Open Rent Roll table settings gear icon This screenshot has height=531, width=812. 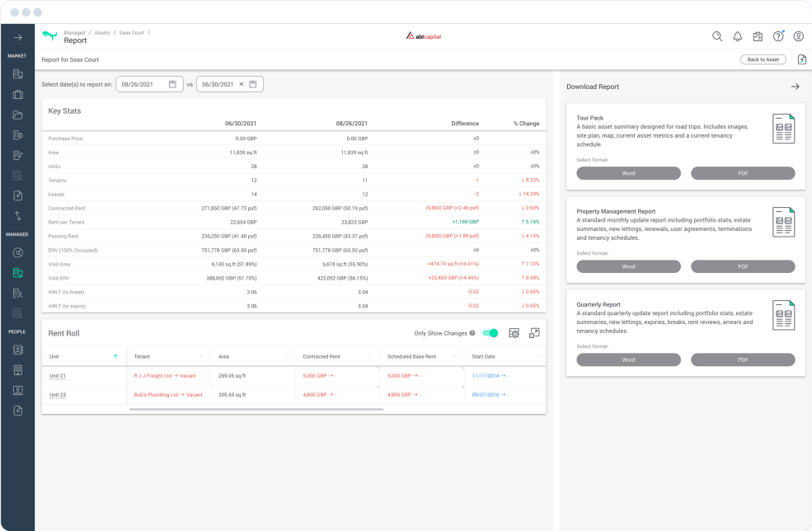click(514, 333)
